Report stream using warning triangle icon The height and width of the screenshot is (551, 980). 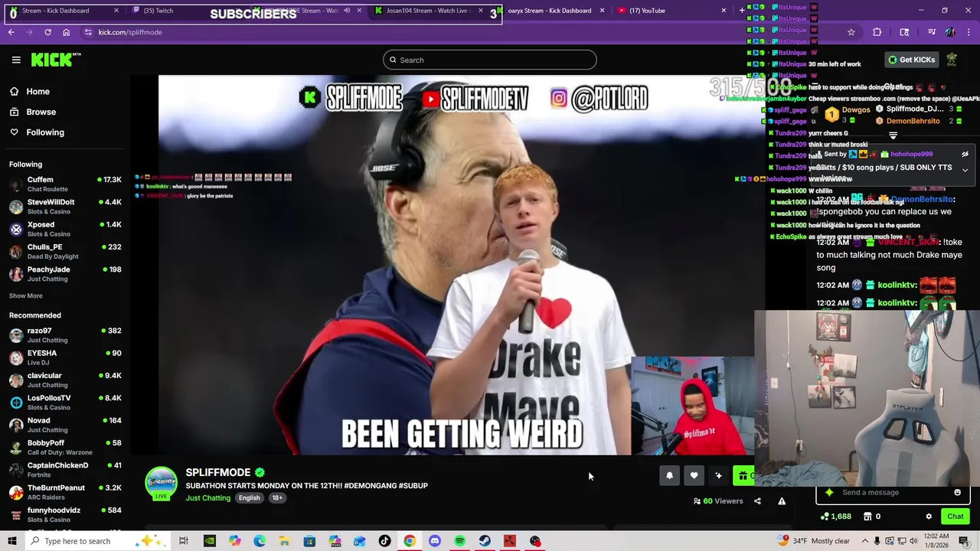tap(782, 501)
